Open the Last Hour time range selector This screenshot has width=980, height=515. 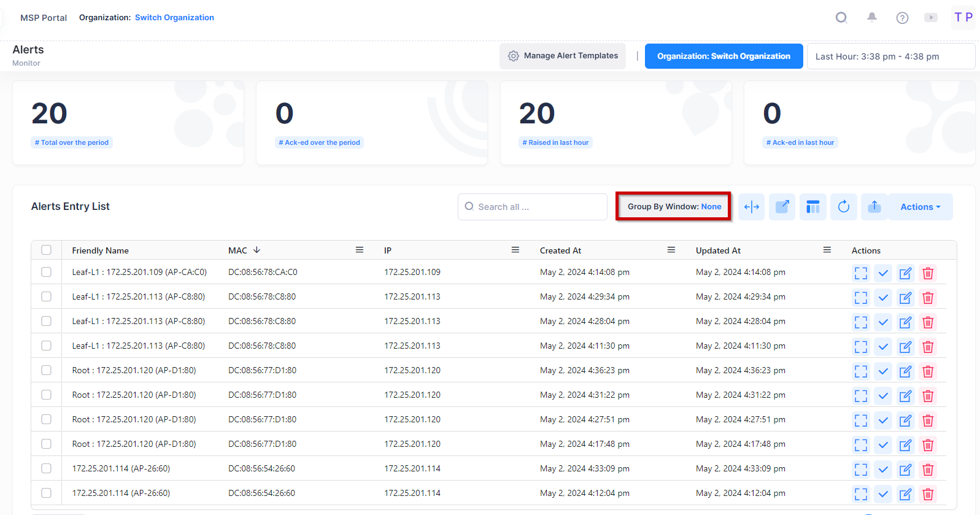890,56
